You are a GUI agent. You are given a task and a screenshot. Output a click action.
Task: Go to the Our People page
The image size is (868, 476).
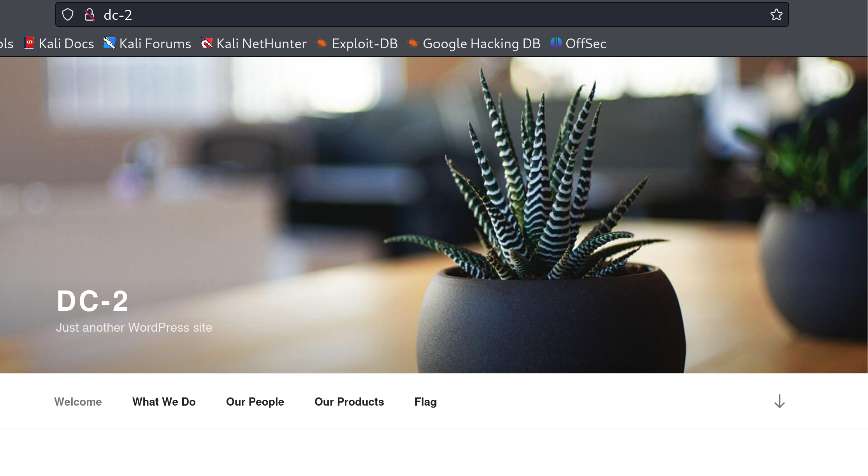click(x=255, y=402)
